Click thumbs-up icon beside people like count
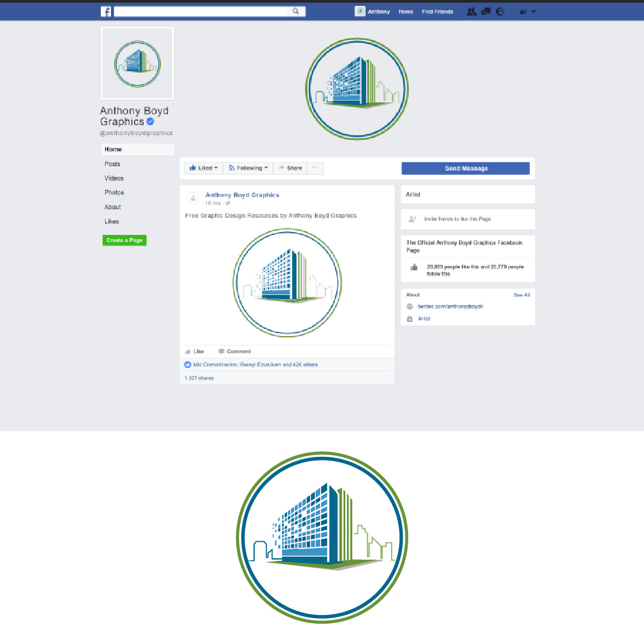This screenshot has height=644, width=644. (x=414, y=267)
